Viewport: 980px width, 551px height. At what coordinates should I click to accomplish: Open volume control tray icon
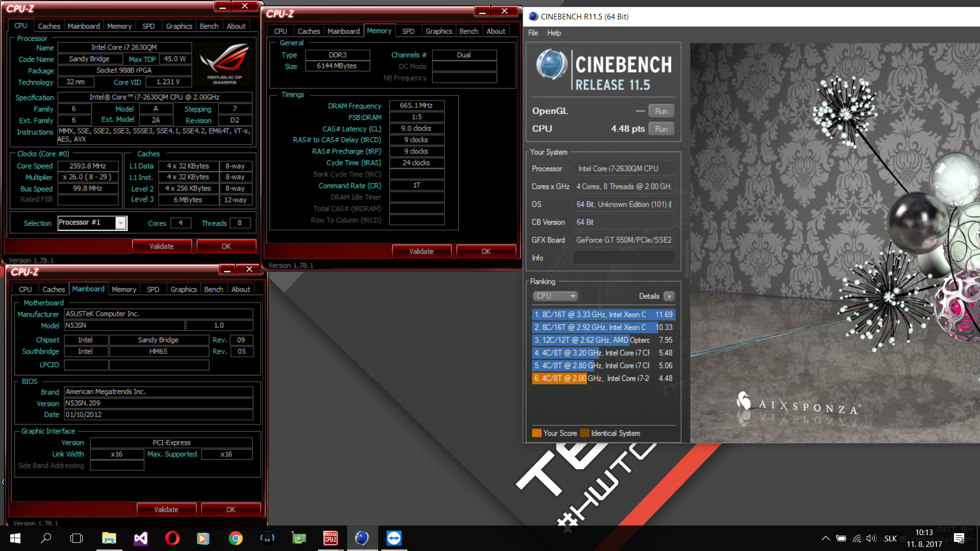click(x=871, y=538)
